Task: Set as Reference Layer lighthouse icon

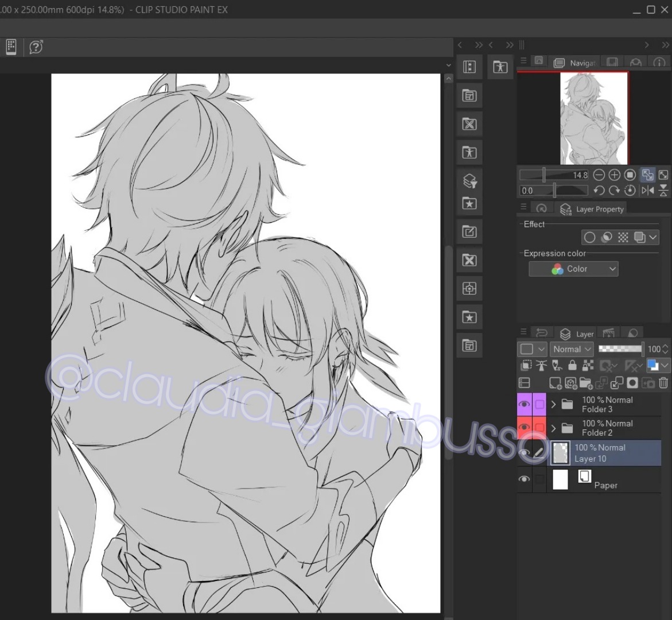Action: [x=541, y=365]
